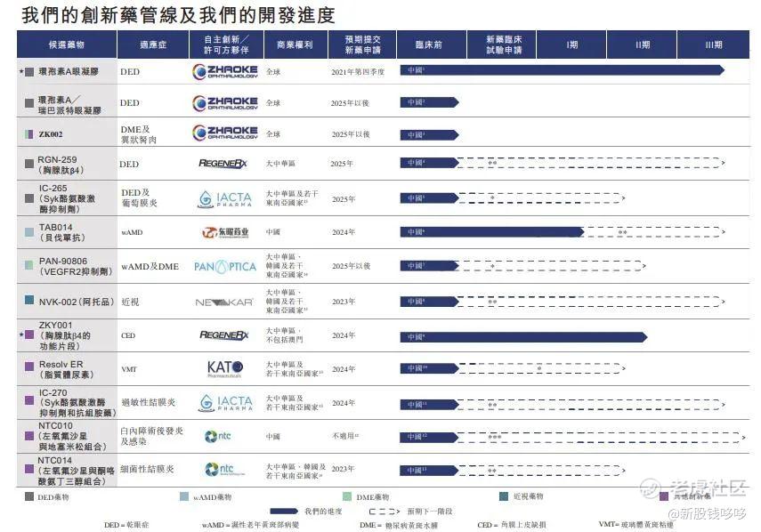Click the teal square beside NVK-002

pos(29,299)
